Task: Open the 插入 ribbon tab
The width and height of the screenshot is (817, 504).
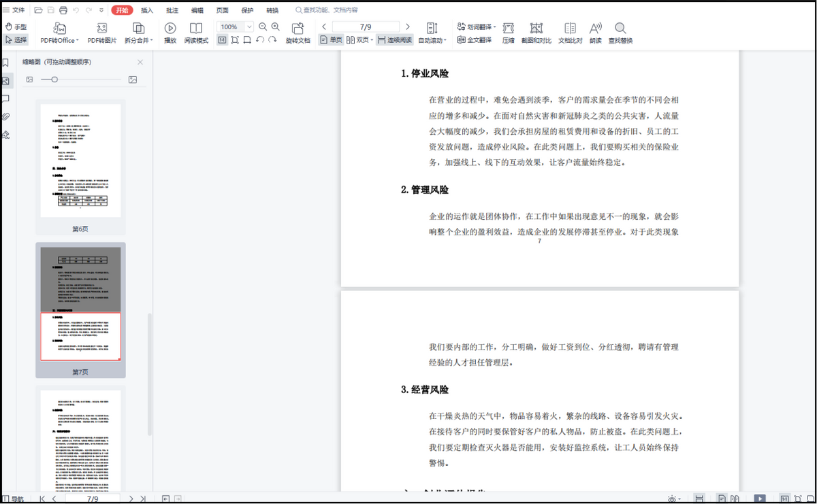Action: coord(147,10)
